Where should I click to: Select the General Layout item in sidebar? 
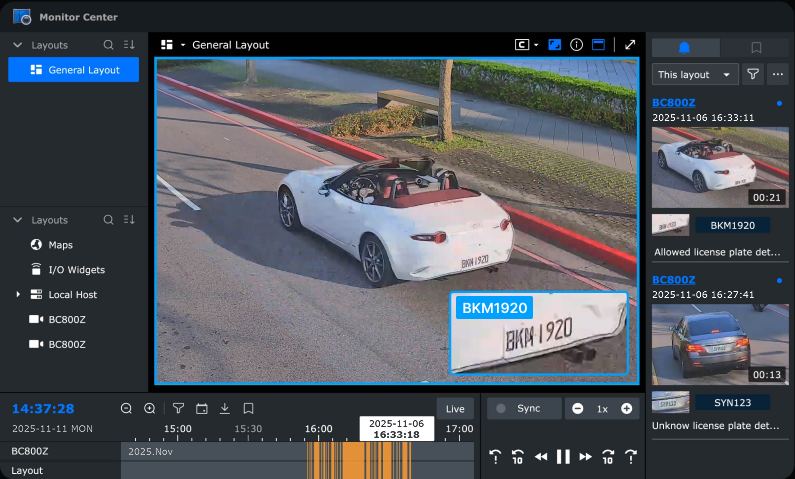click(x=74, y=70)
